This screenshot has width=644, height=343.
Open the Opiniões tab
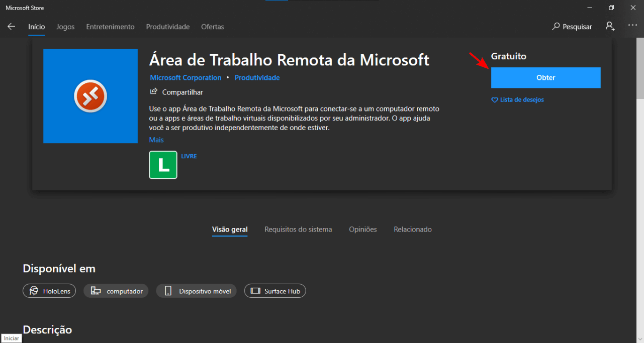point(363,230)
